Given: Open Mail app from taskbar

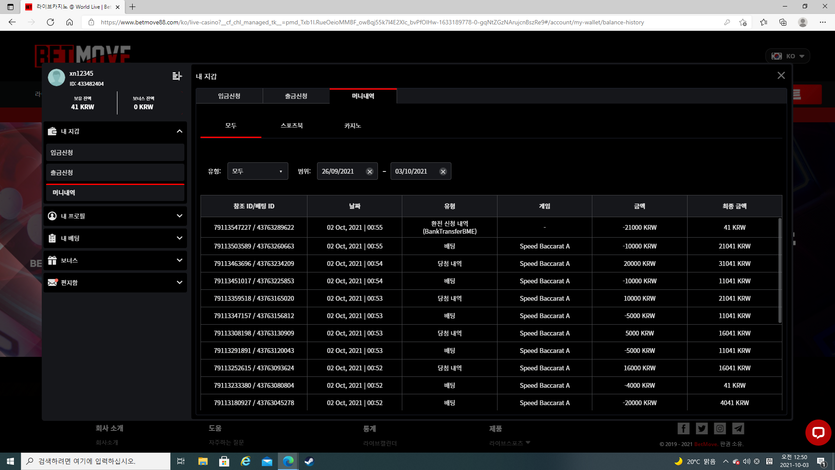Looking at the screenshot, I should pyautogui.click(x=267, y=461).
